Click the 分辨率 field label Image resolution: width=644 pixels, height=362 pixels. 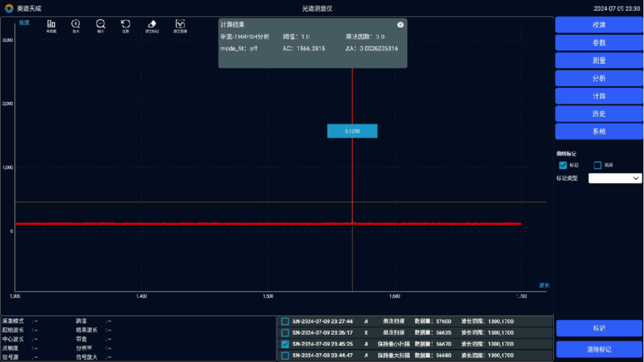(x=84, y=348)
